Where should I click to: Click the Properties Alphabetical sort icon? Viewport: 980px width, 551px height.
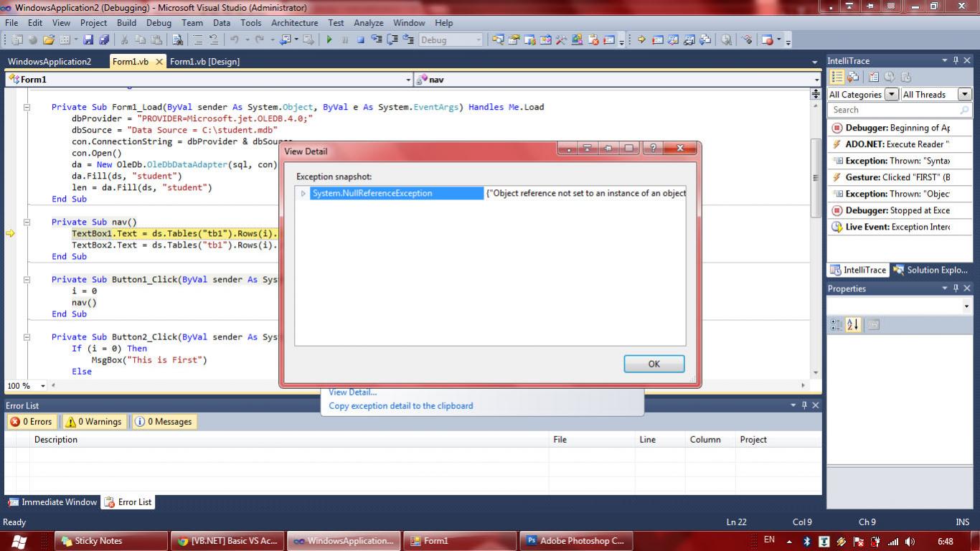click(852, 325)
